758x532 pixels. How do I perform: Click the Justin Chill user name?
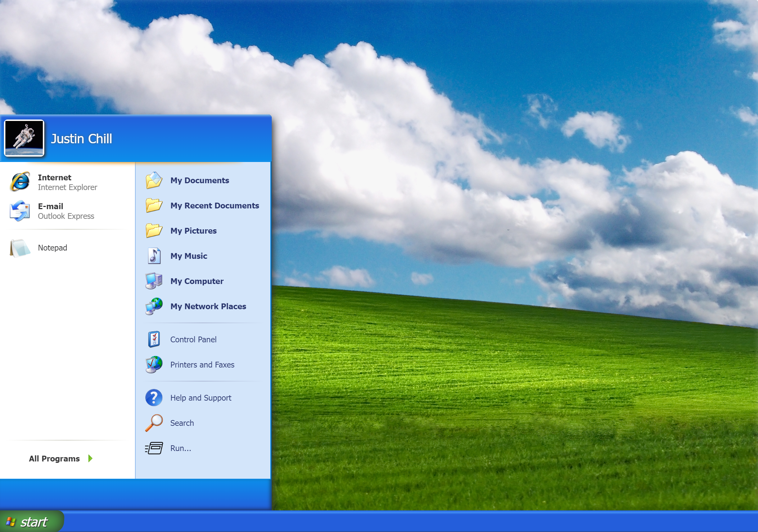coord(82,139)
